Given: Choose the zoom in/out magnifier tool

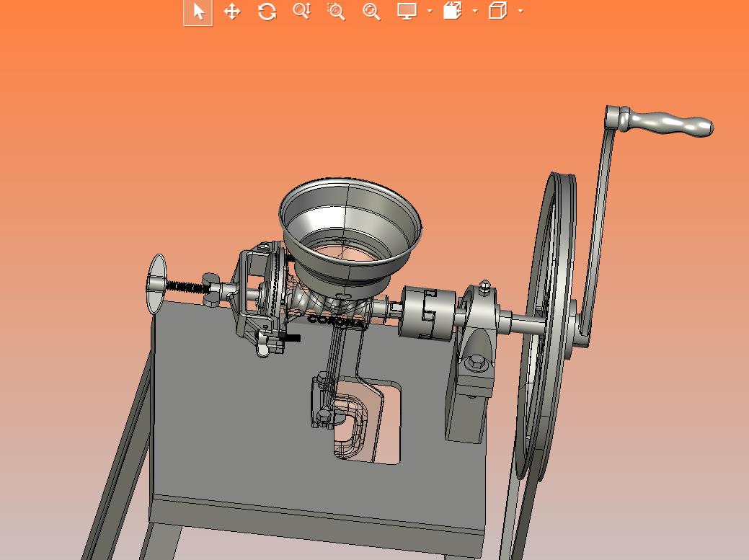Looking at the screenshot, I should click(302, 11).
